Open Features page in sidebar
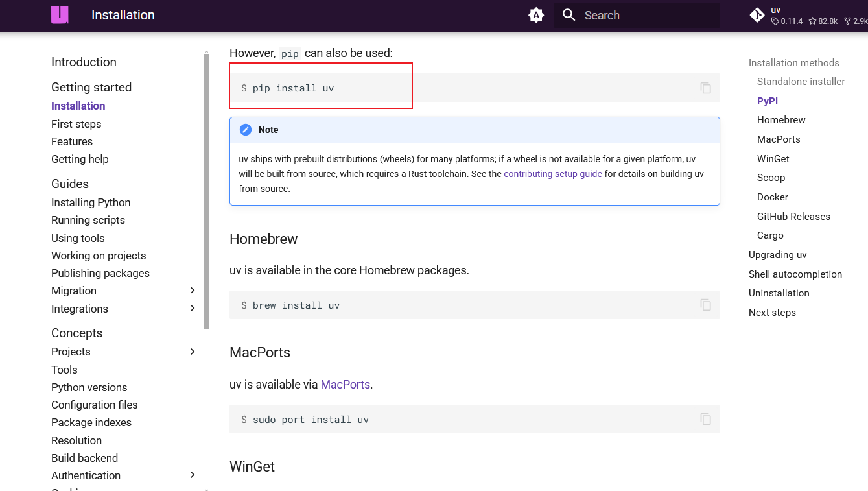The image size is (868, 491). point(72,141)
